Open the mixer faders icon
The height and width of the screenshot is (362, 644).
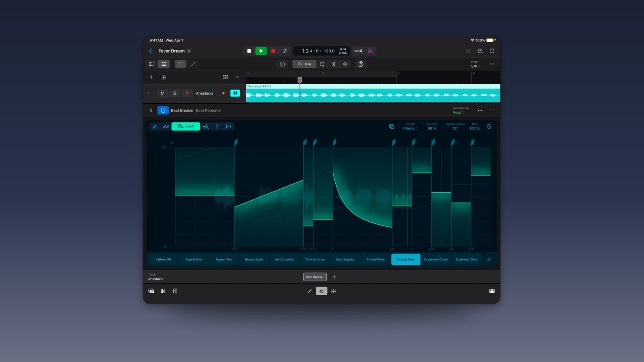point(333,291)
